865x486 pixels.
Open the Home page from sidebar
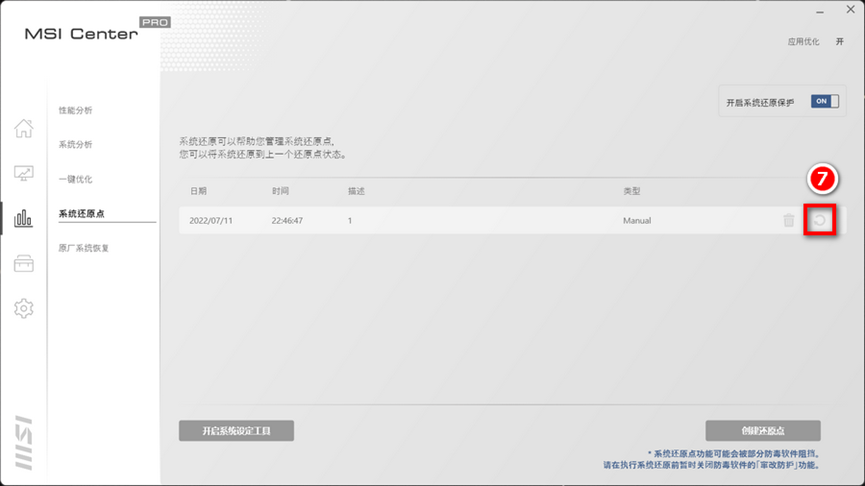23,128
